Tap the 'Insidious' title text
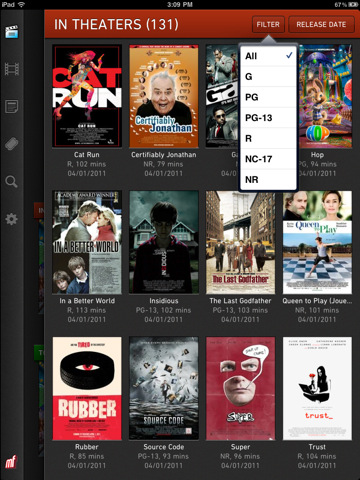The image size is (360, 480). point(164,301)
